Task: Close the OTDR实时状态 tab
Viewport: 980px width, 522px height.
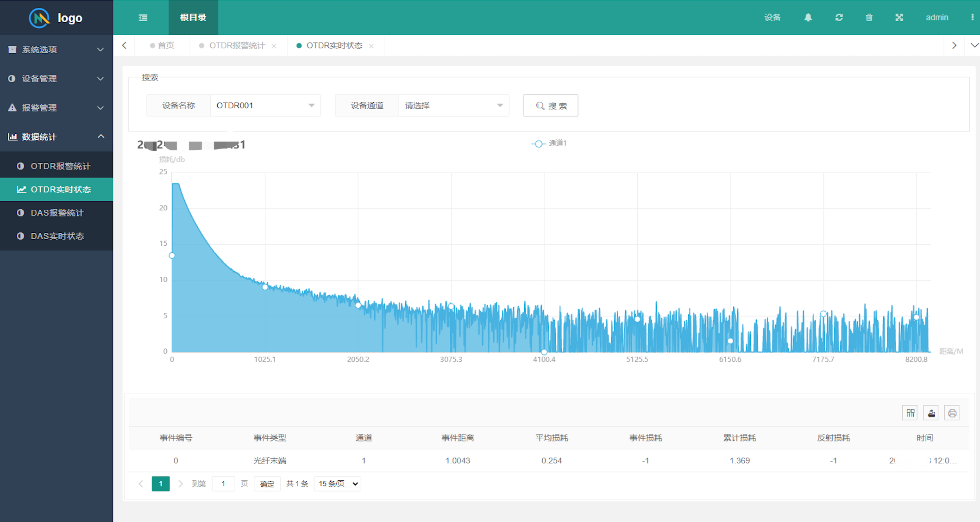Action: coord(371,46)
